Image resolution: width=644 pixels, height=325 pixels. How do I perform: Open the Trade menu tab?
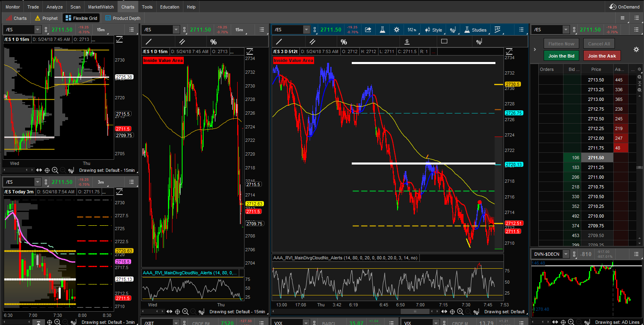tap(33, 7)
